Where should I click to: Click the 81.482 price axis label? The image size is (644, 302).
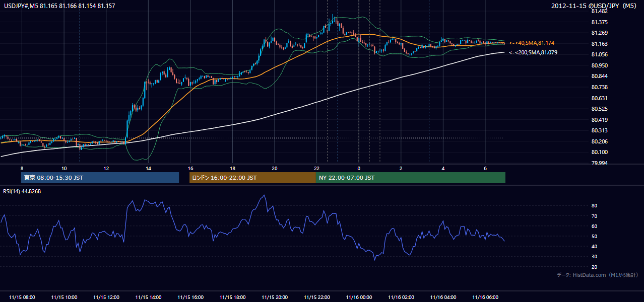(600, 11)
